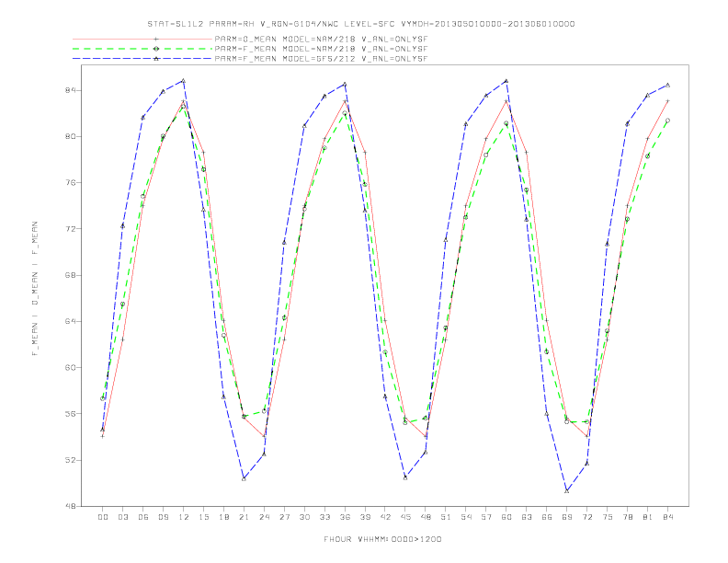Select the F_MEAN GFS/212 legend label
728x563 pixels.
point(321,59)
